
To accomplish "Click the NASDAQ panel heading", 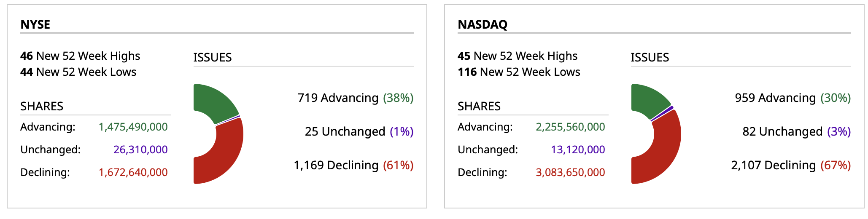I will (x=483, y=24).
